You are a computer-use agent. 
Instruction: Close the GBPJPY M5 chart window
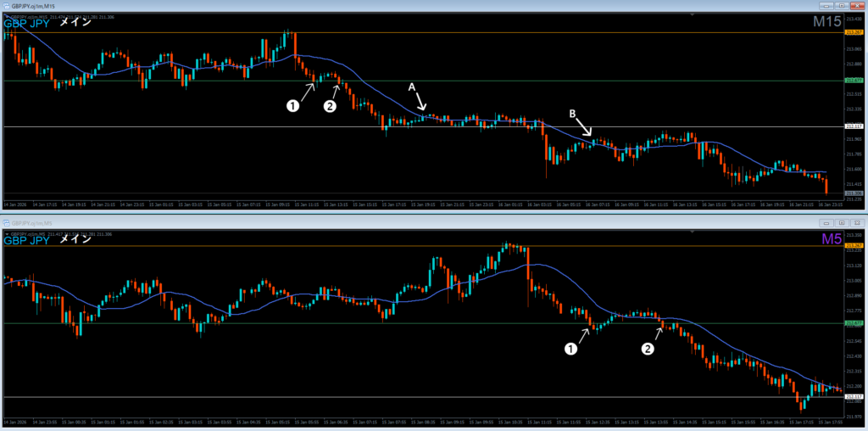[x=857, y=222]
